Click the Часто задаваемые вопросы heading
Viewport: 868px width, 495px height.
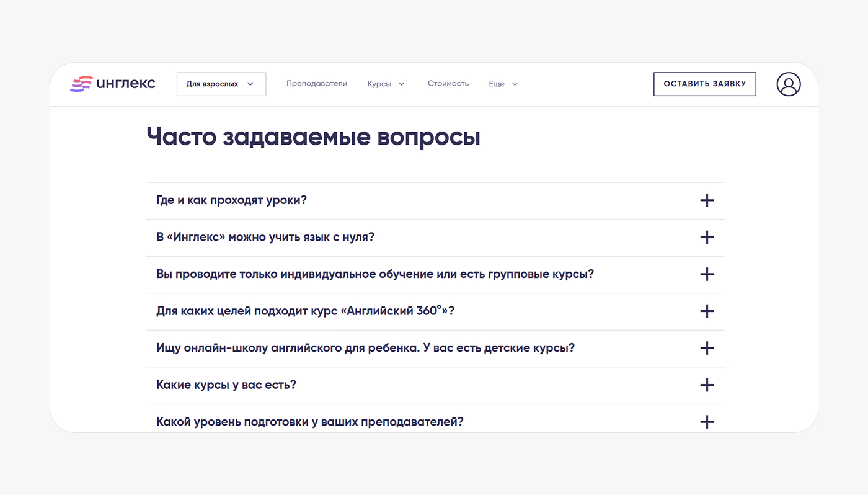[x=314, y=137]
